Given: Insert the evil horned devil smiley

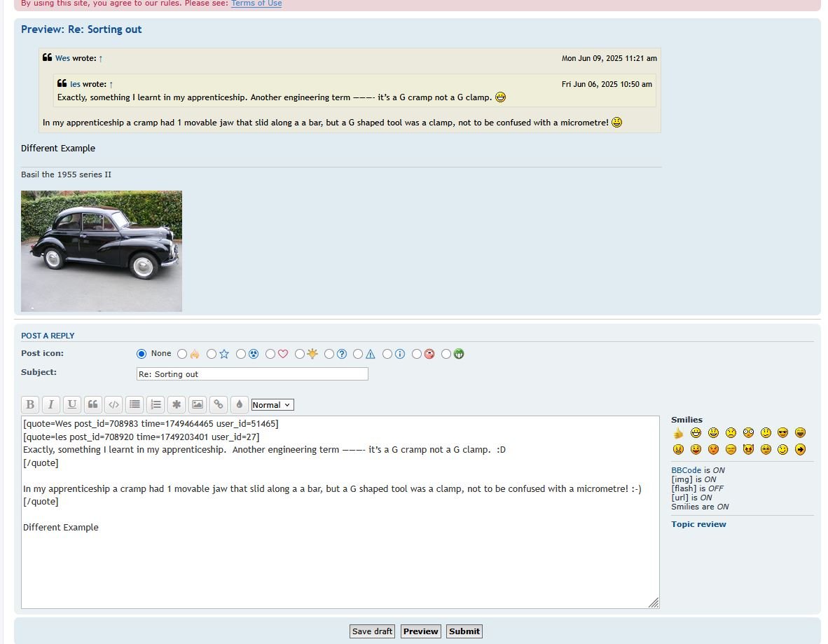Looking at the screenshot, I should click(x=748, y=450).
